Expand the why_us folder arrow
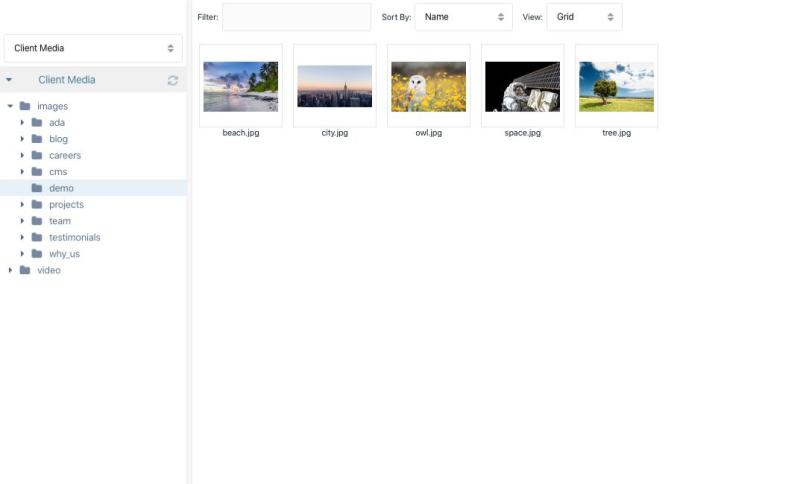 click(x=22, y=253)
